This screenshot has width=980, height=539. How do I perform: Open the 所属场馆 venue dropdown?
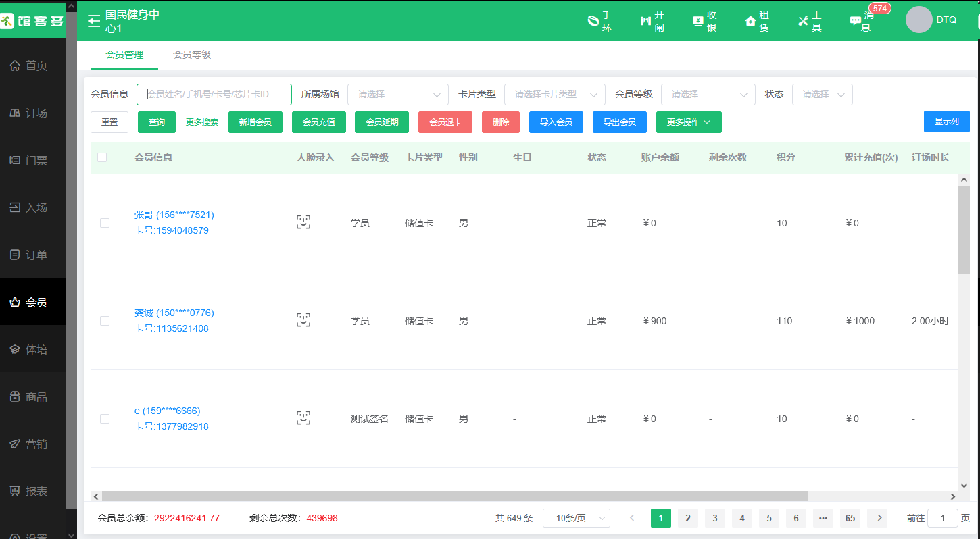(x=397, y=94)
